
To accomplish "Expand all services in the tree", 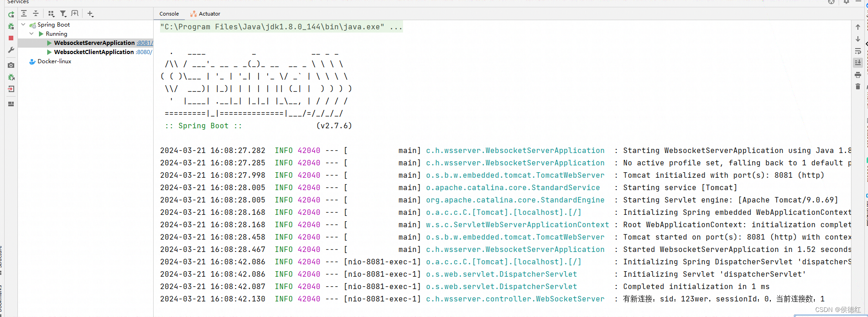I will tap(24, 14).
